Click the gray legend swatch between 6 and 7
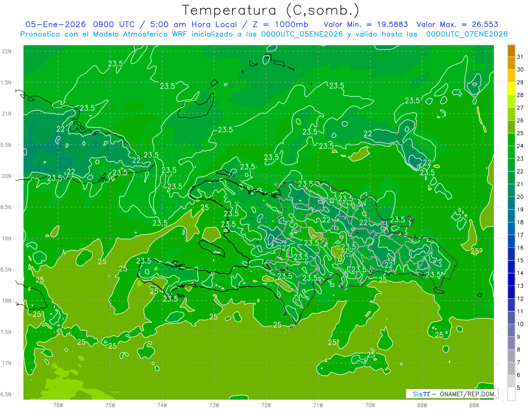532x411 pixels. click(511, 369)
